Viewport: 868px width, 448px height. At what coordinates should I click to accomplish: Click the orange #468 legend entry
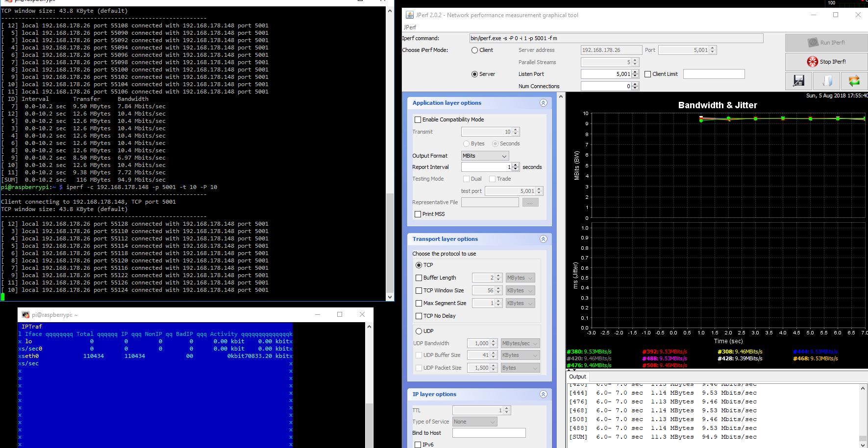tap(816, 358)
